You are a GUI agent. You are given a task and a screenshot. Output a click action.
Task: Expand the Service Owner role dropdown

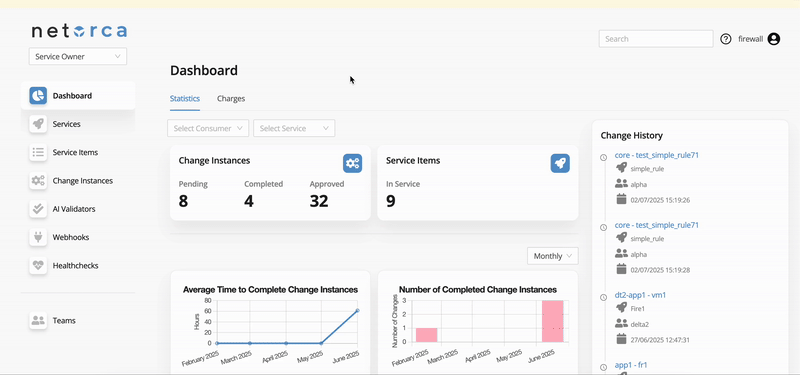click(x=78, y=57)
